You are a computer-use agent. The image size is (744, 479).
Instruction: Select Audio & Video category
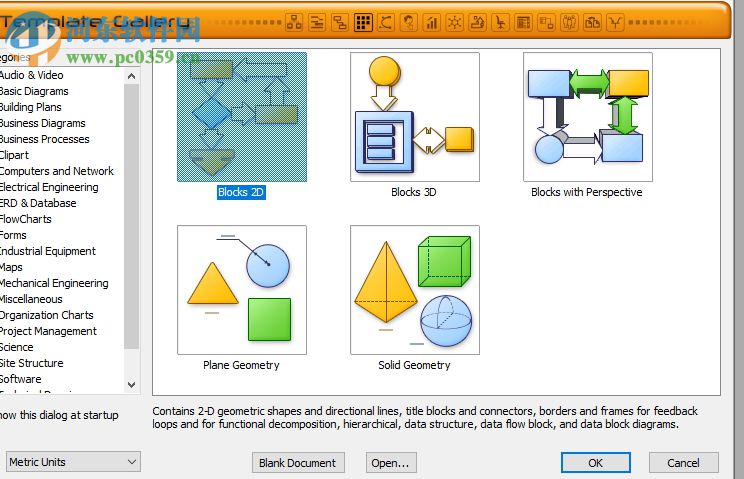click(31, 75)
